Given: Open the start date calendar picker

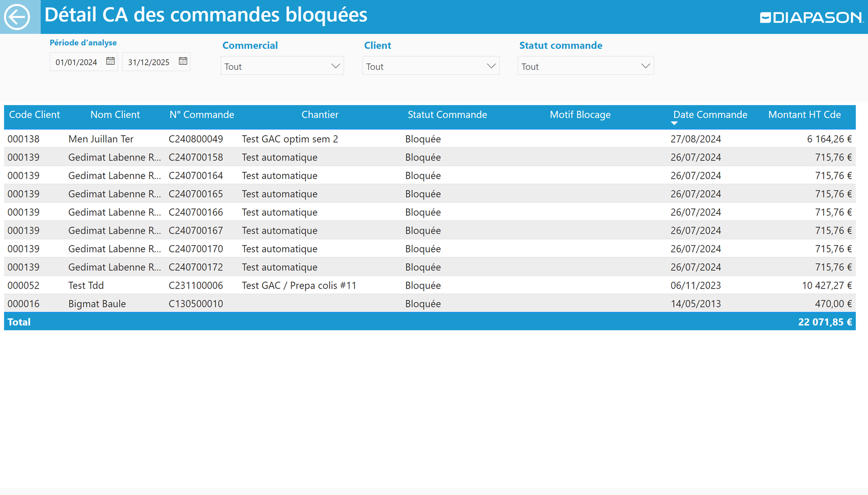Looking at the screenshot, I should (110, 61).
